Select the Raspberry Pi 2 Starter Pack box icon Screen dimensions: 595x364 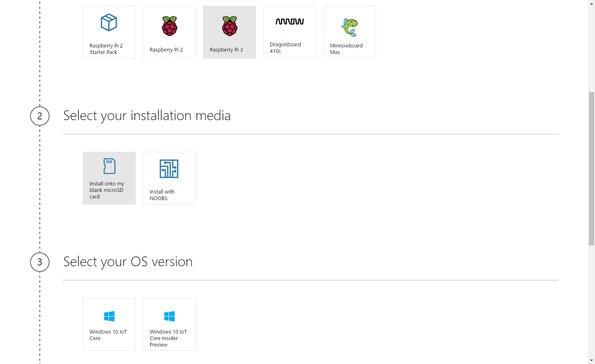(109, 22)
